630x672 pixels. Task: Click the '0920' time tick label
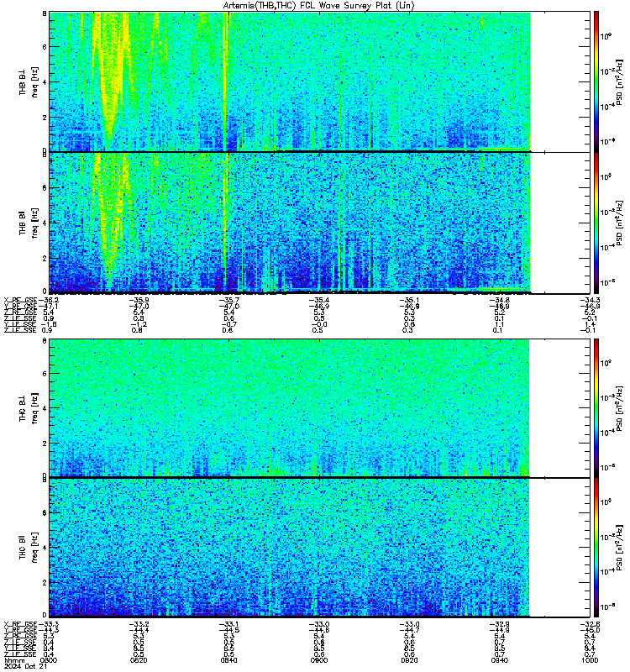click(x=409, y=660)
